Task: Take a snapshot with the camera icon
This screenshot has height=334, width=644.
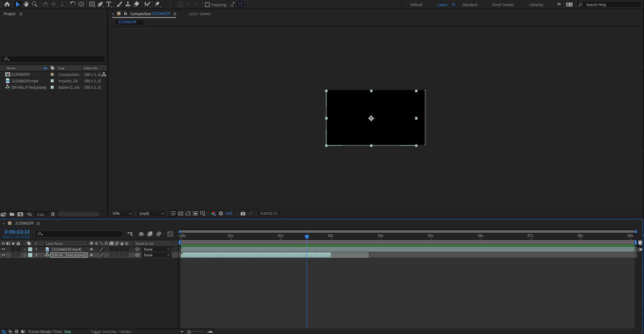Action: tap(243, 214)
